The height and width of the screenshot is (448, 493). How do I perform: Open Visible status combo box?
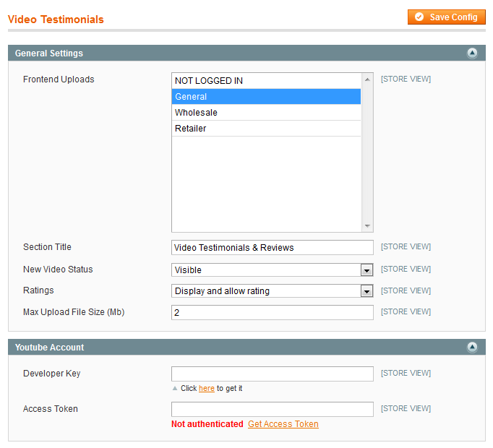pyautogui.click(x=273, y=270)
